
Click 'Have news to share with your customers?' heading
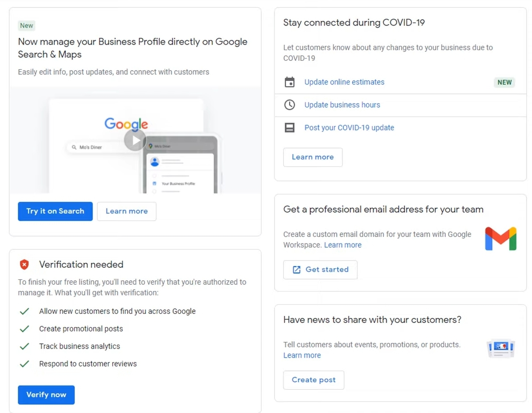372,320
